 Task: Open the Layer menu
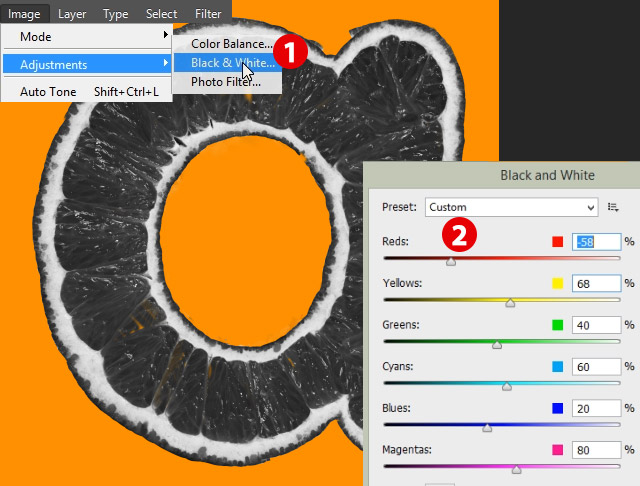[x=72, y=14]
